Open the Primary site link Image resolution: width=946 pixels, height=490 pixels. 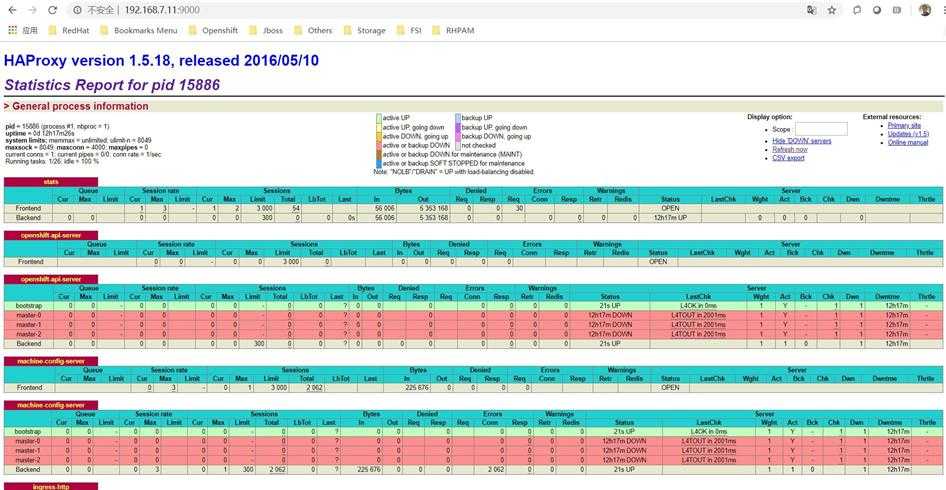904,126
